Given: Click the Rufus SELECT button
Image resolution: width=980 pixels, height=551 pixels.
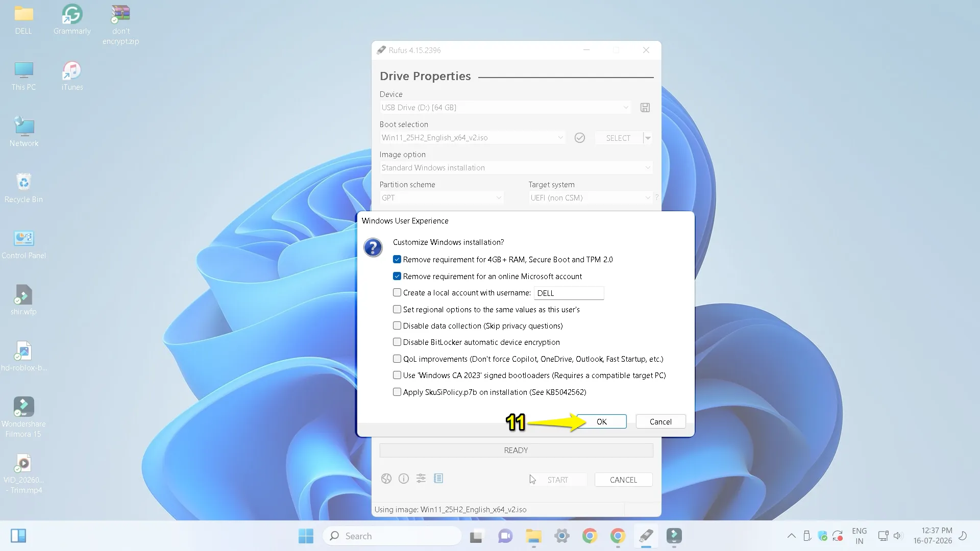Looking at the screenshot, I should 618,138.
